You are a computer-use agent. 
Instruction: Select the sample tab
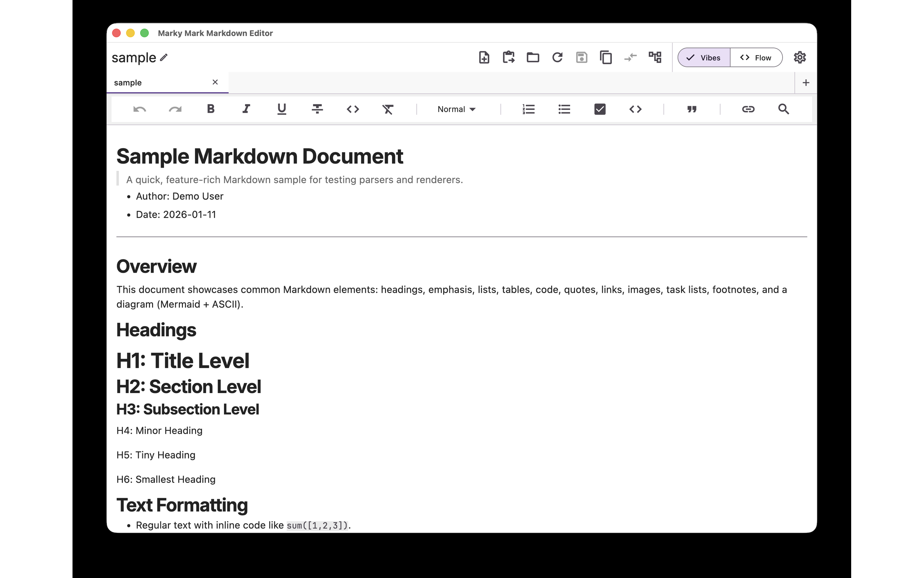(167, 83)
